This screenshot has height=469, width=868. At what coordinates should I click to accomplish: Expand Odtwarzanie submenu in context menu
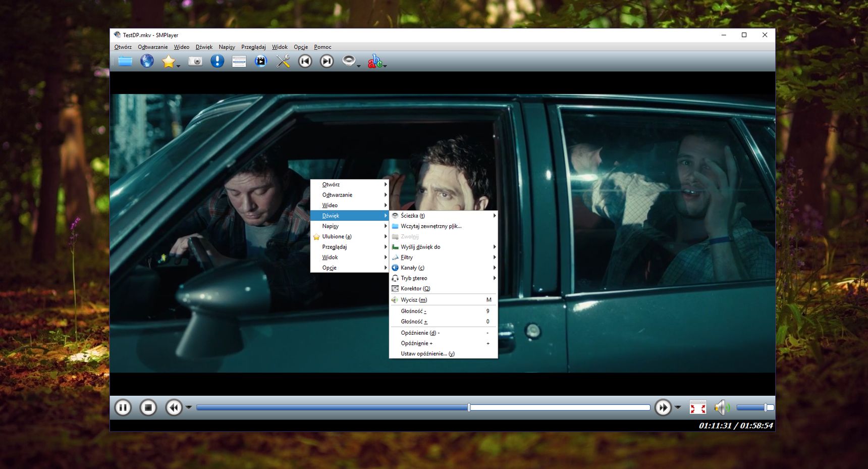click(349, 195)
